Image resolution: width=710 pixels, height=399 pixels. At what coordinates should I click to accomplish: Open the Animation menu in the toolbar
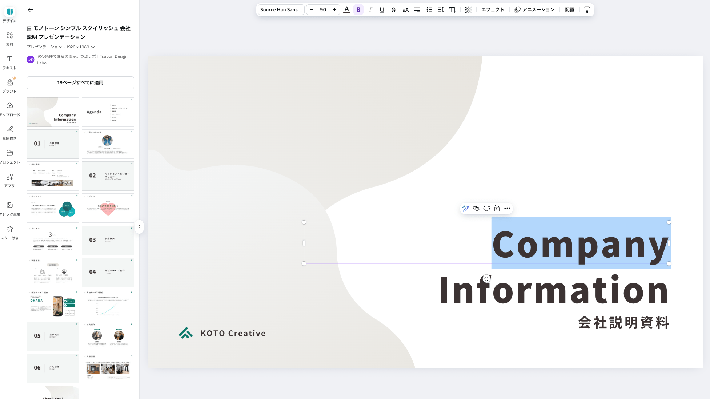(x=534, y=10)
